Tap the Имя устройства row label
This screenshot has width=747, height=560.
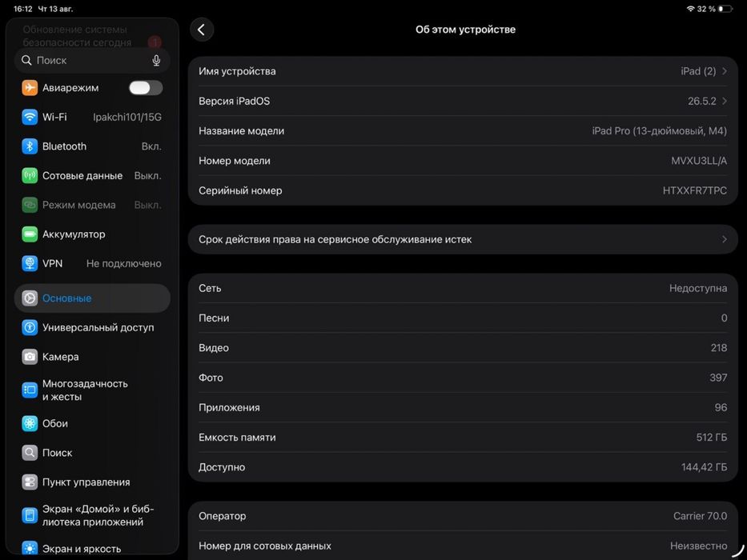click(237, 71)
